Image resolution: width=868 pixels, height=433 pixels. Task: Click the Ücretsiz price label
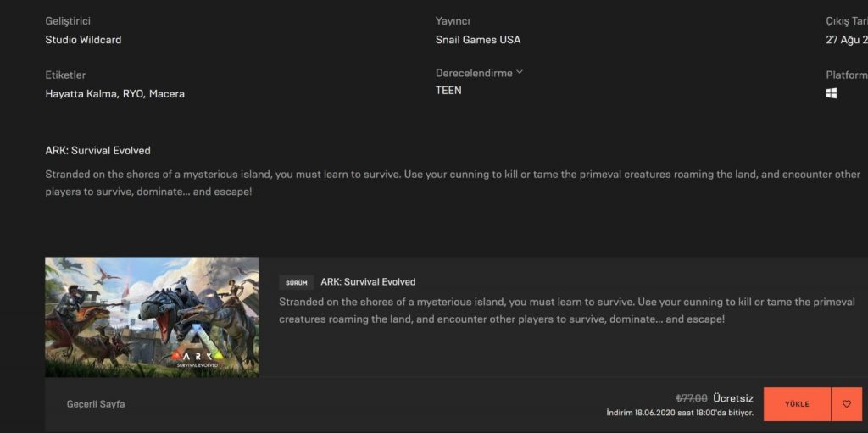click(733, 398)
